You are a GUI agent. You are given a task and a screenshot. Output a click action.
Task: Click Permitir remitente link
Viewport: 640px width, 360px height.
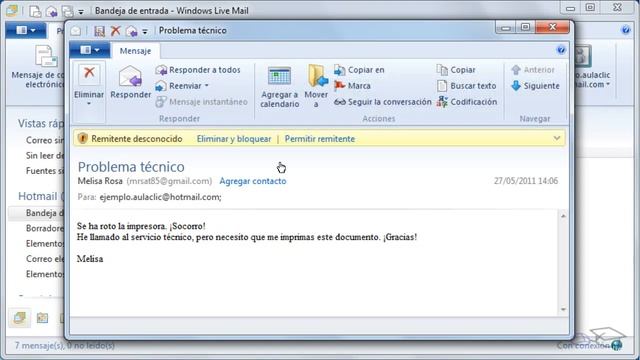[320, 139]
